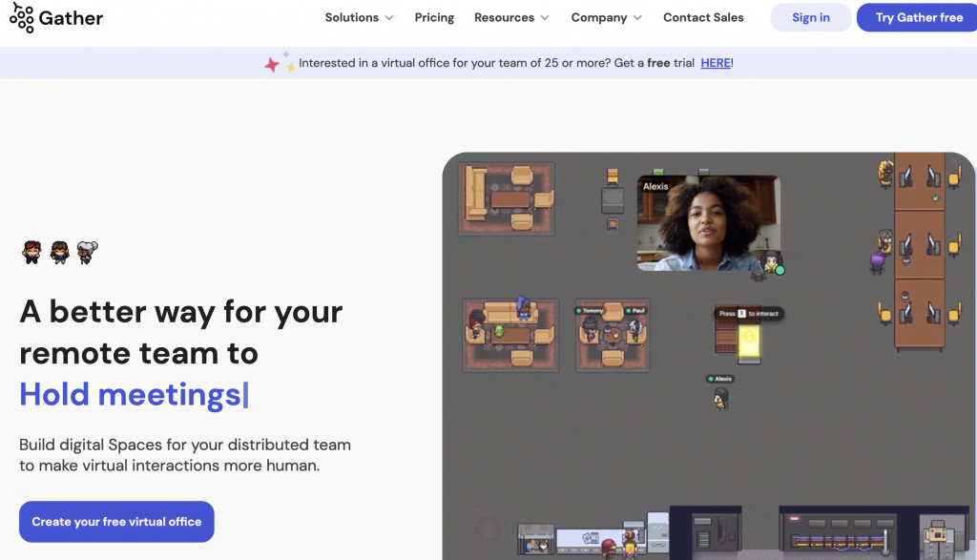
Task: Open the Contact Sales menu item
Action: pos(703,17)
